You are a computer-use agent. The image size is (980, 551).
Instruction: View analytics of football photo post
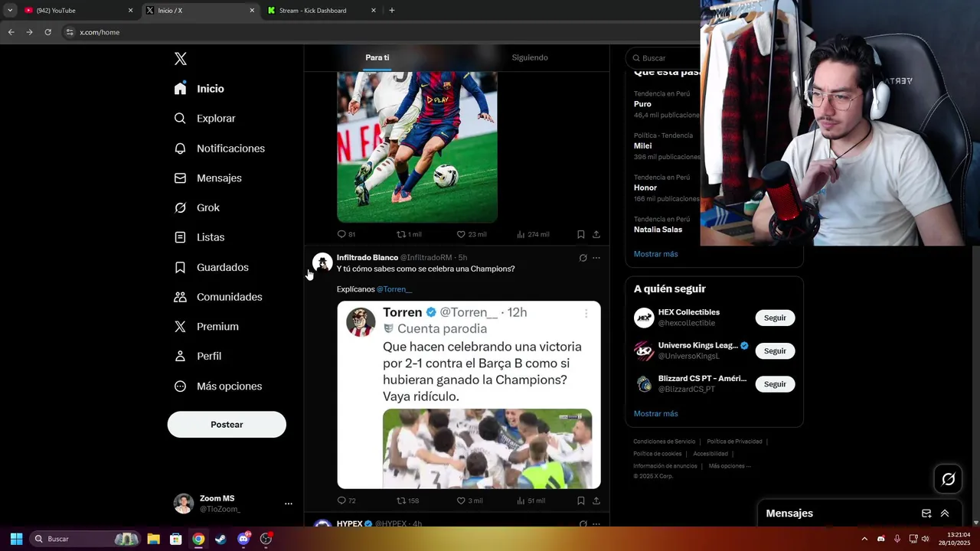point(533,234)
